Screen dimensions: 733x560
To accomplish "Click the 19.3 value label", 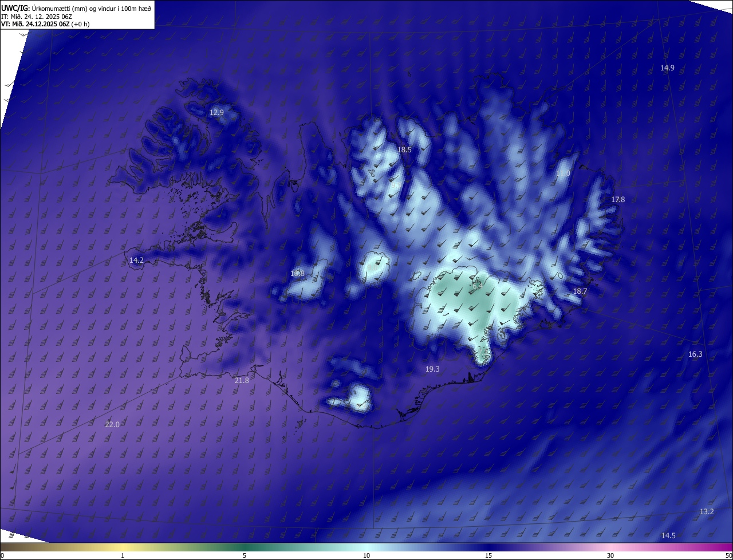I will click(432, 369).
